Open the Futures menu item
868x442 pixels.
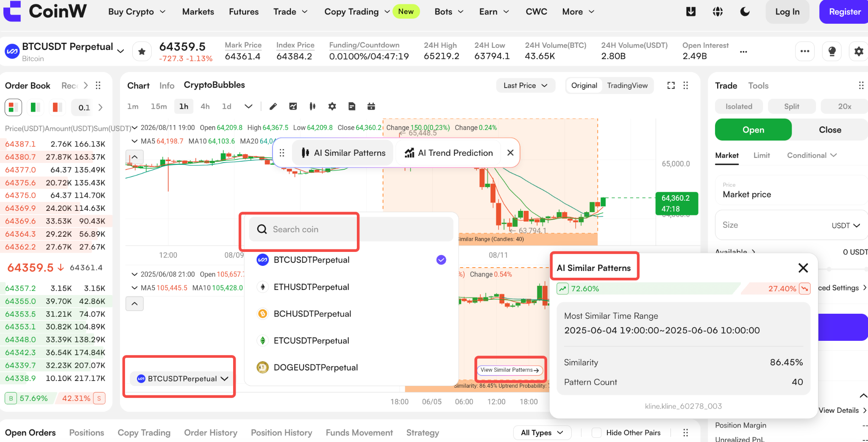(x=244, y=12)
